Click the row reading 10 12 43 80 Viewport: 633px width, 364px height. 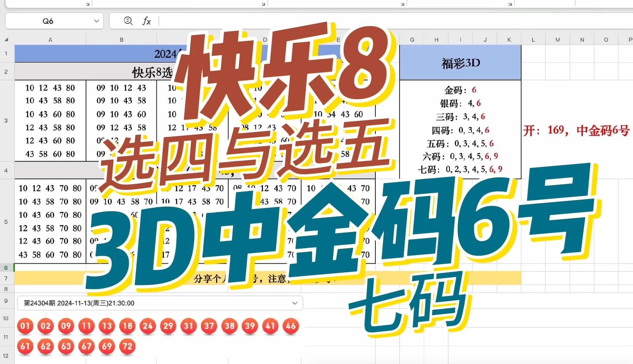(x=50, y=88)
